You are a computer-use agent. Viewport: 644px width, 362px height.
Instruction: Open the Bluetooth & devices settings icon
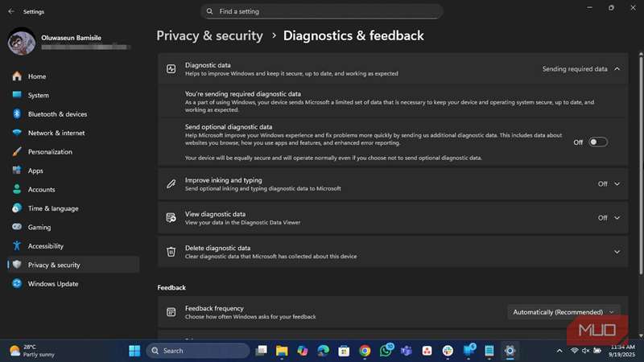(x=16, y=114)
